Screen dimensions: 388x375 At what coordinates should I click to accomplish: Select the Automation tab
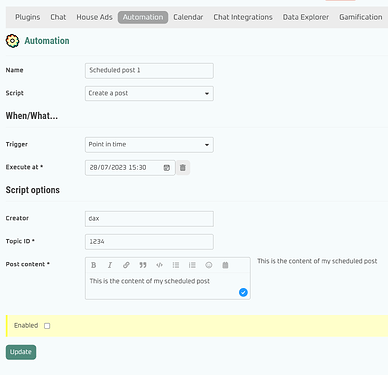click(143, 17)
